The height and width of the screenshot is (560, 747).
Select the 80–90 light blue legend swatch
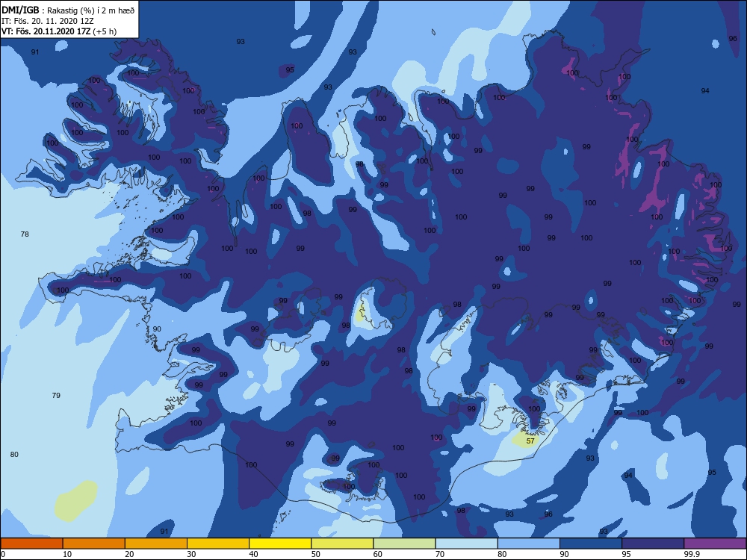pos(529,544)
